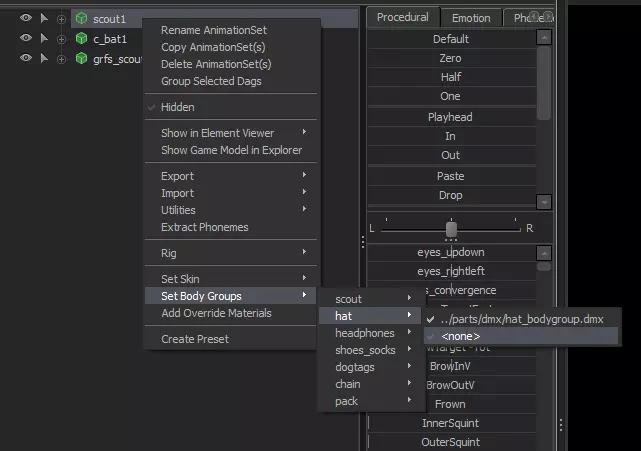Click the Frown control

coord(481,404)
